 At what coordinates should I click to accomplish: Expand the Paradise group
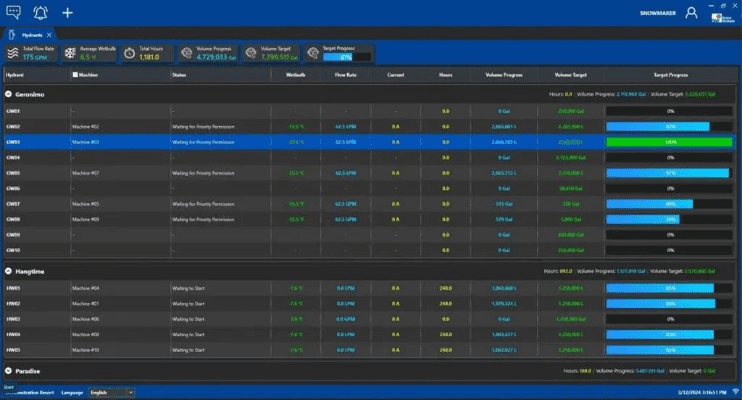(9, 370)
